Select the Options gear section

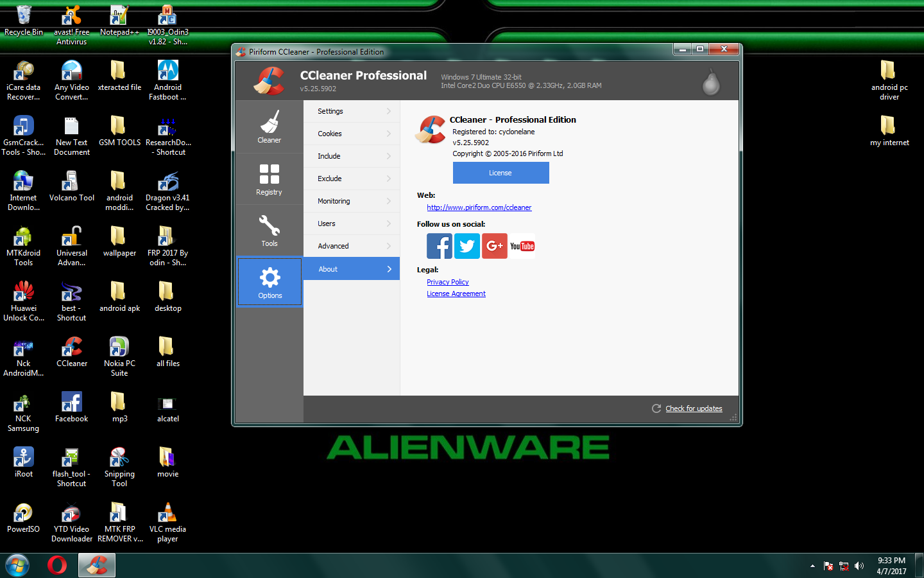[x=269, y=283]
